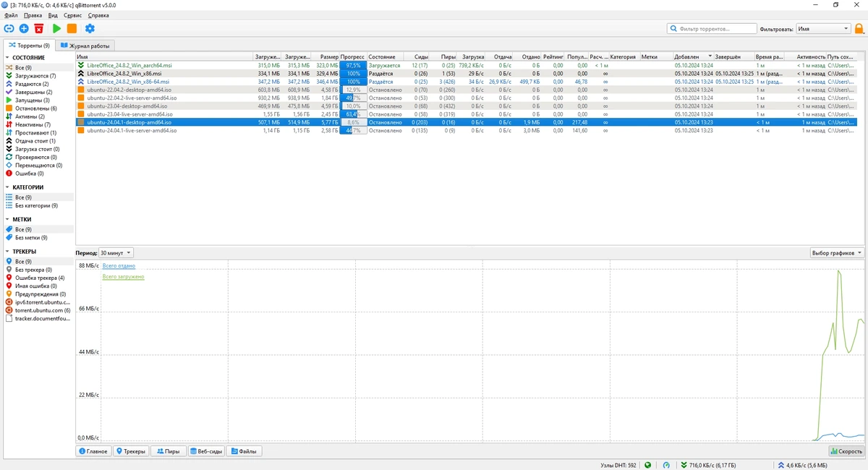The image size is (868, 470).
Task: Click the orange Stop torrent toolbar icon
Action: point(72,28)
